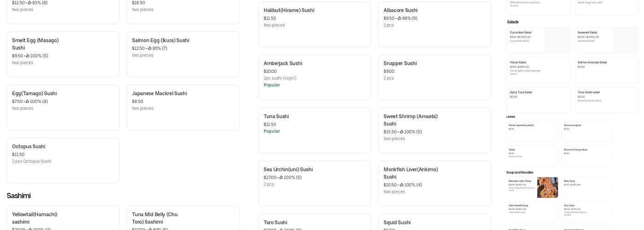Viewport: 644px width, 230px height.
Task: Click thumbs-up icon on Monkfish Liver(Ankimo) Sushi
Action: 402,185
